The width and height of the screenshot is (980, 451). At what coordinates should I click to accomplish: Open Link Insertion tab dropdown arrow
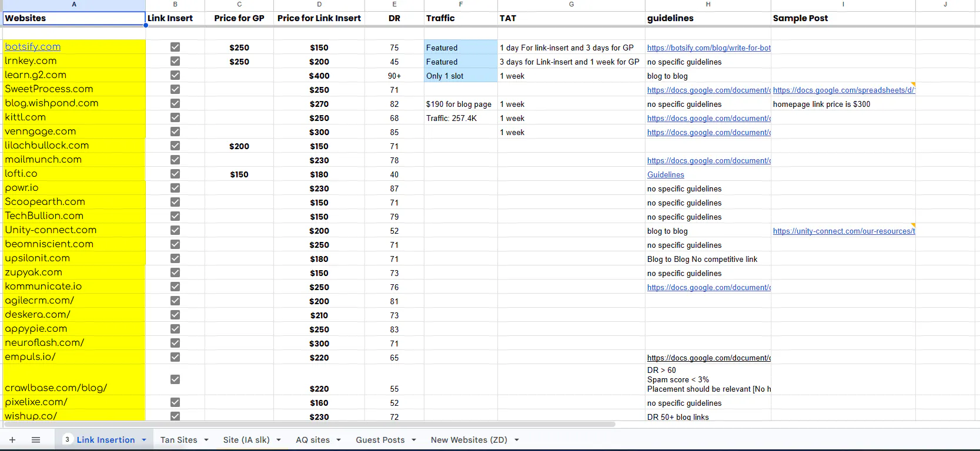[x=144, y=440]
